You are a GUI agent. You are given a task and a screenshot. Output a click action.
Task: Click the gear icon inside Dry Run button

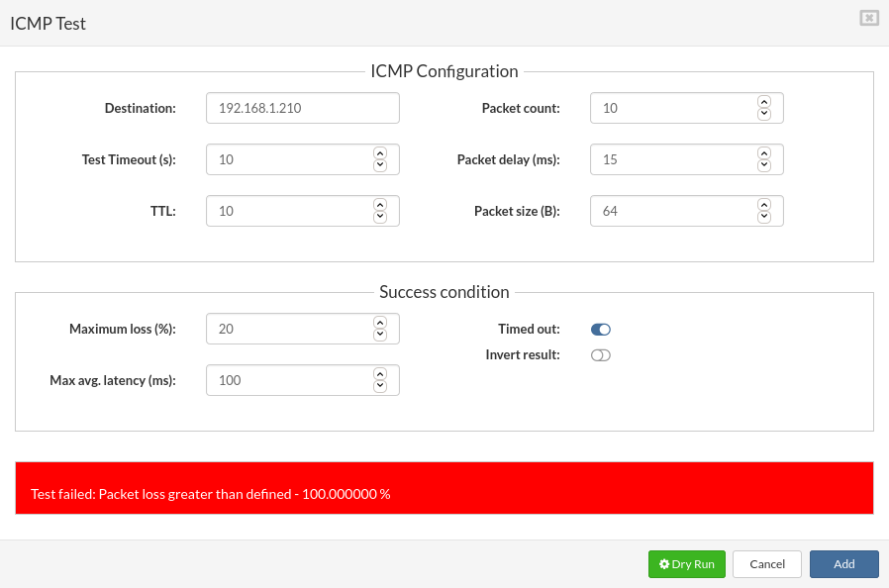point(664,564)
